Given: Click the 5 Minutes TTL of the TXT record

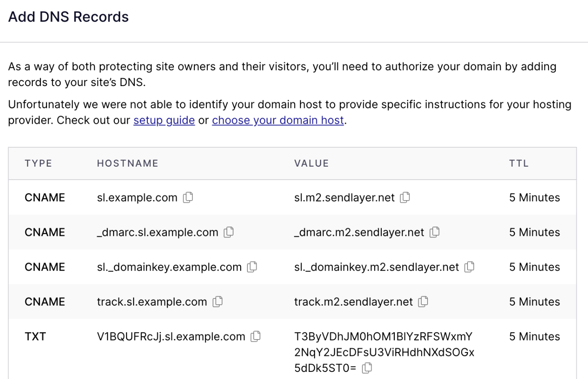Looking at the screenshot, I should tap(534, 336).
